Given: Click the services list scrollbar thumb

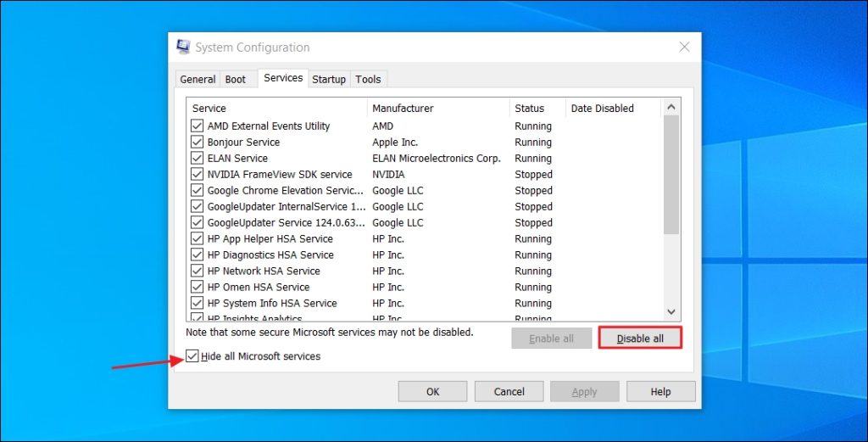Looking at the screenshot, I should (x=671, y=174).
